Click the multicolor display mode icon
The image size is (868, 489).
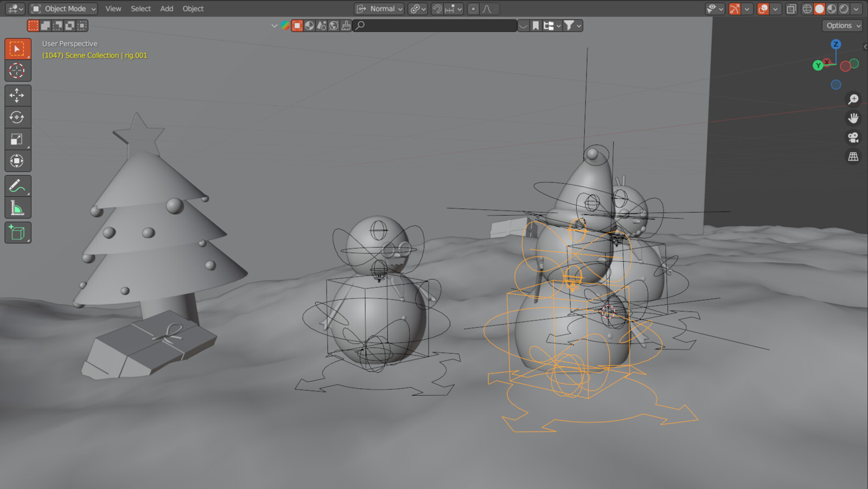(x=285, y=25)
